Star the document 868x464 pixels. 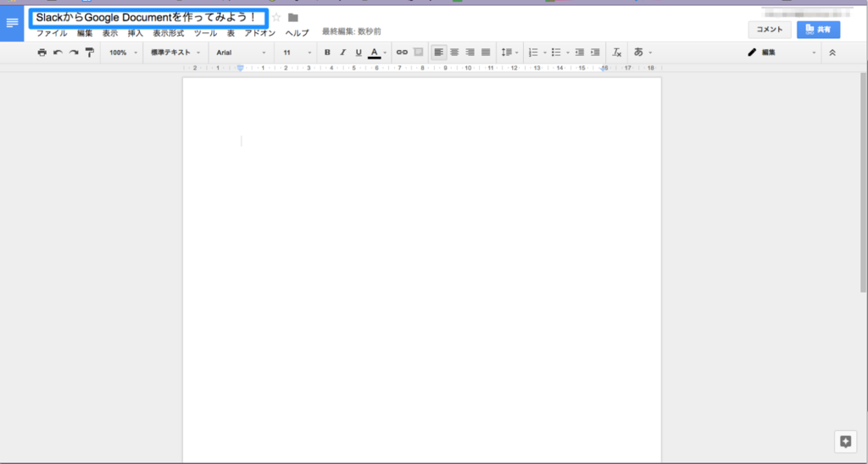click(x=276, y=17)
